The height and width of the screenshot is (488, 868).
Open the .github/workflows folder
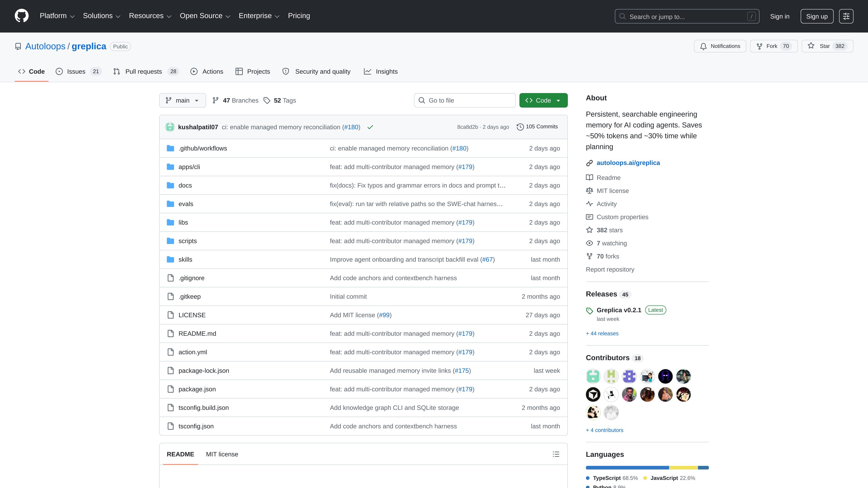click(203, 148)
